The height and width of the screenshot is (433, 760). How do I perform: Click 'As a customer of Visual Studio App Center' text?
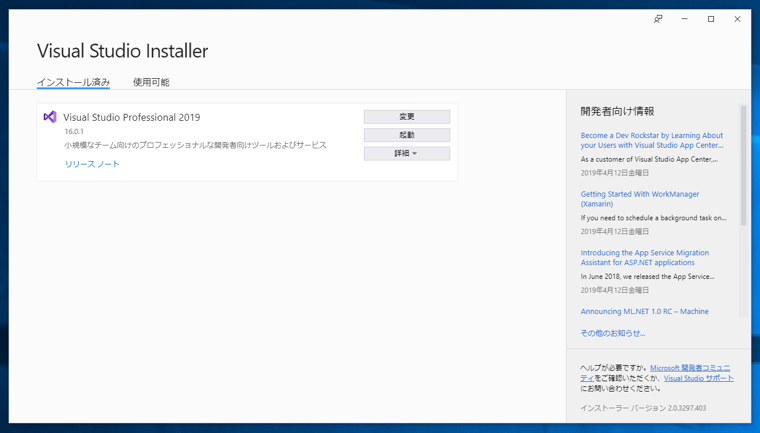[649, 159]
